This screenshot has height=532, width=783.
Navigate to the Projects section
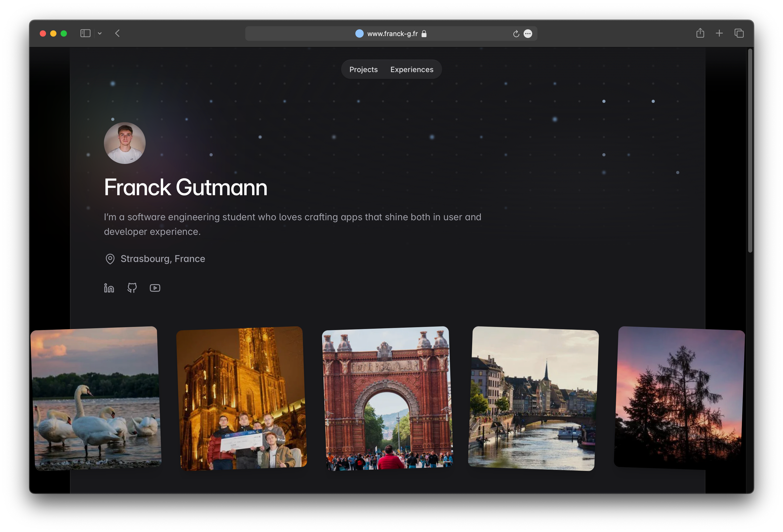pos(363,69)
